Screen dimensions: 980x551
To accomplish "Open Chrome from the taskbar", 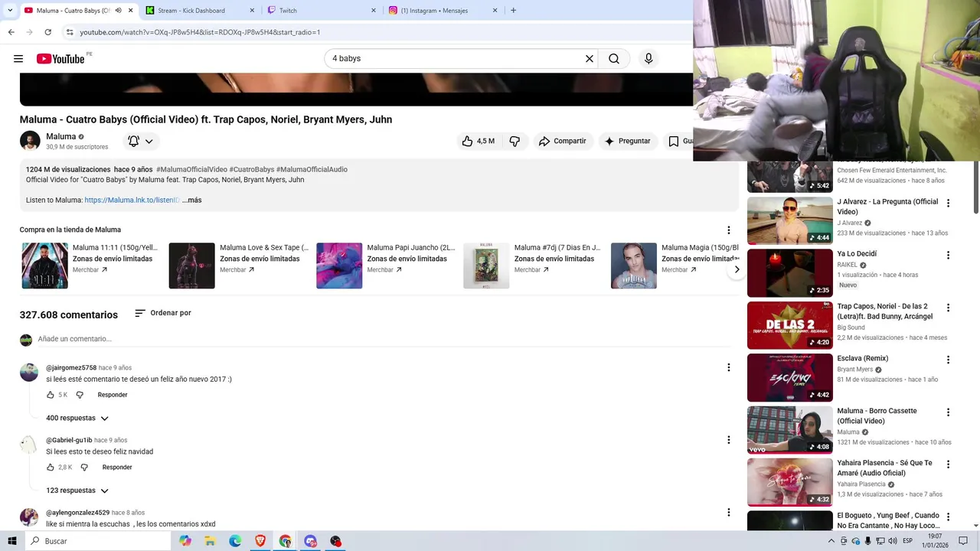I will [x=285, y=541].
